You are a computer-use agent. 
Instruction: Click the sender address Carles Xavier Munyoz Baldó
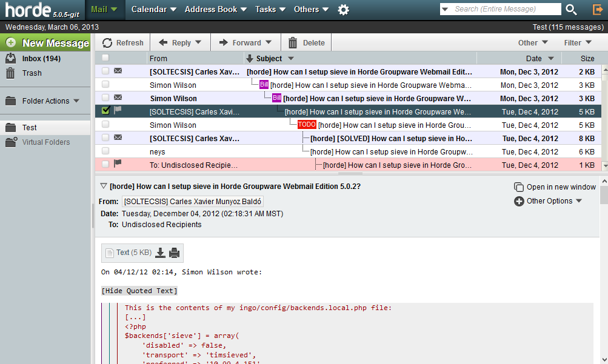pos(193,201)
